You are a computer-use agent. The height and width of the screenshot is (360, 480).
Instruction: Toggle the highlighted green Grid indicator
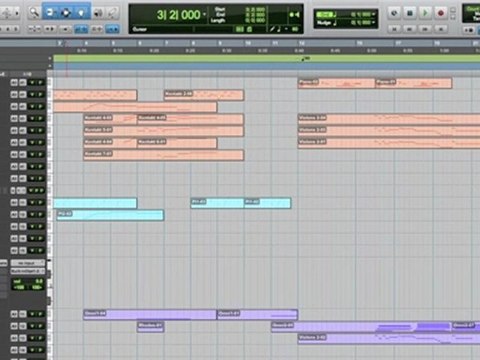[325, 14]
